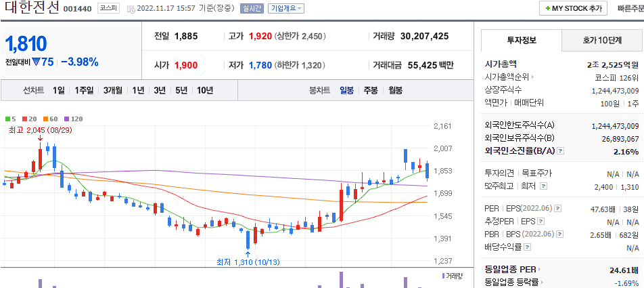This screenshot has height=288, width=644.
Task: Select the 일봉 daily candle chart
Action: (346, 91)
